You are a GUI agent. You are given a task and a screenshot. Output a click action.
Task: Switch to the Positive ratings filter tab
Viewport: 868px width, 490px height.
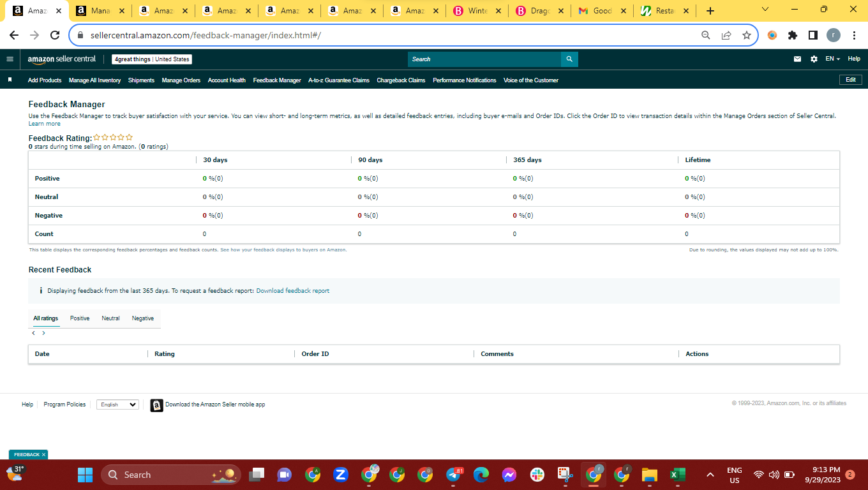(80, 318)
